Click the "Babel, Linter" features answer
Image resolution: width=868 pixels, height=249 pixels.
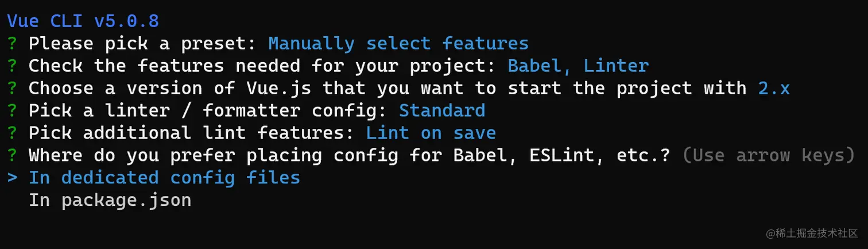578,66
